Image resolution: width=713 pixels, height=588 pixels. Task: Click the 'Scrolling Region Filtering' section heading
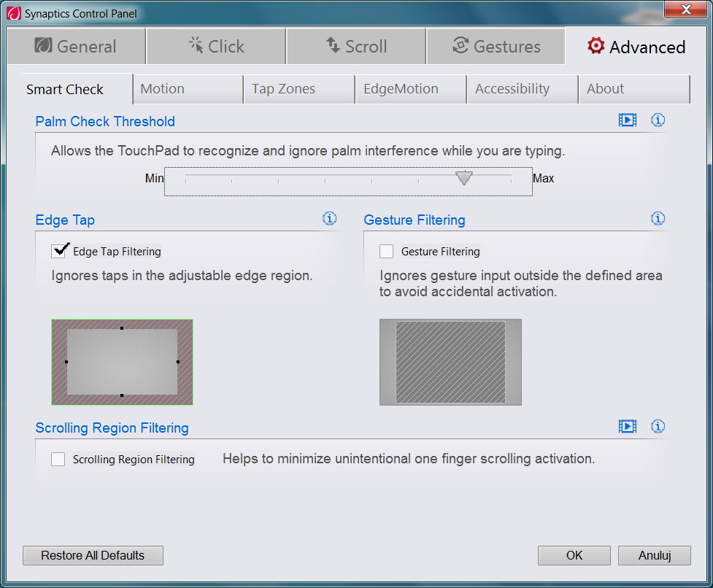[112, 428]
